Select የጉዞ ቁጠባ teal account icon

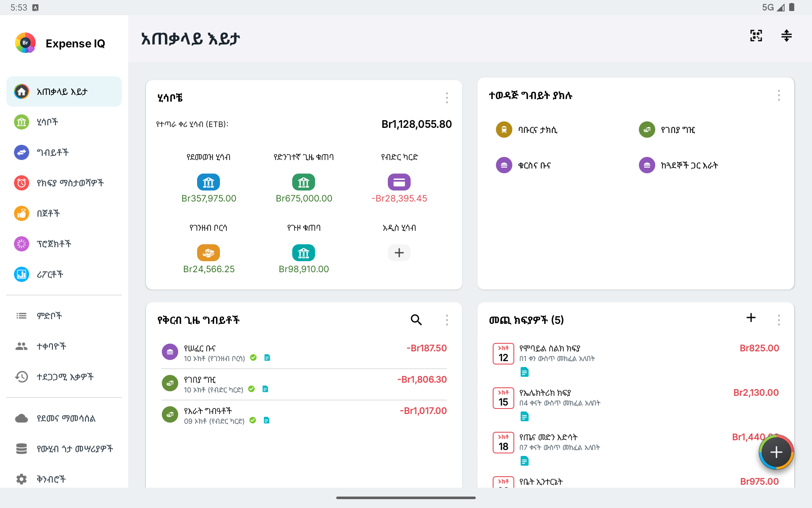coord(304,253)
